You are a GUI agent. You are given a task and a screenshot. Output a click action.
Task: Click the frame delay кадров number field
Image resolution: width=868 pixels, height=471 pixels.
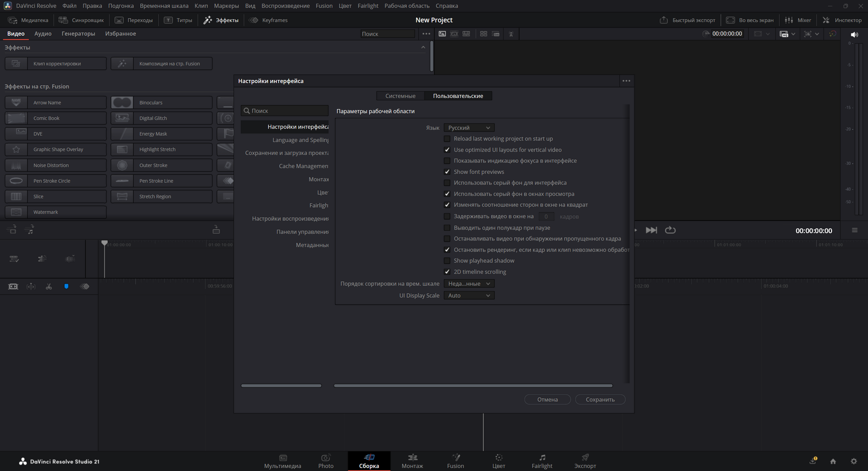coord(546,216)
